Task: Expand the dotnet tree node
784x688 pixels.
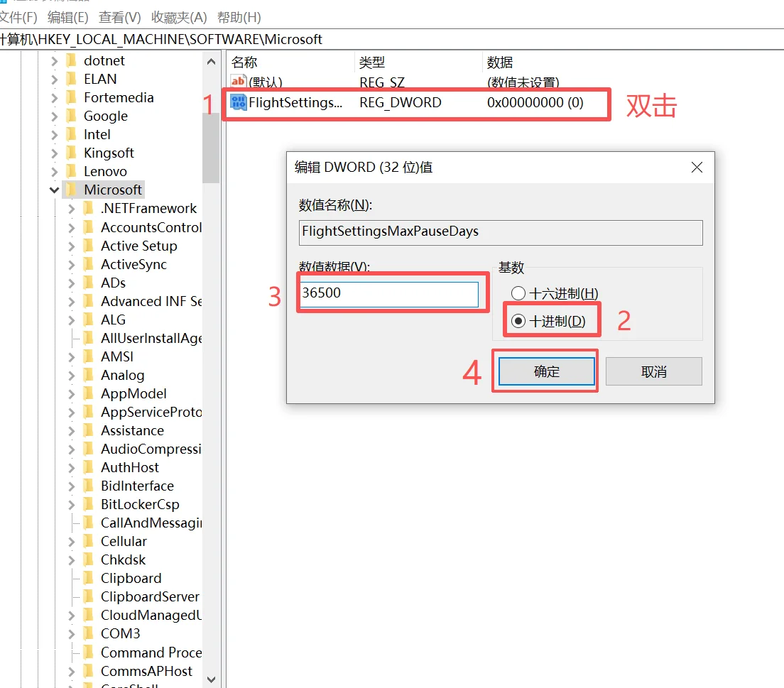Action: [55, 61]
